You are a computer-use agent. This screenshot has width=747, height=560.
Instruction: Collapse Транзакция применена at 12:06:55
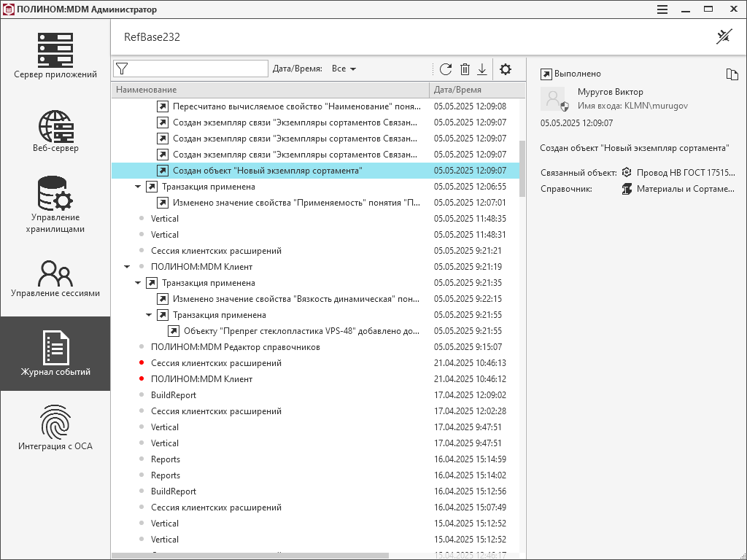(x=138, y=187)
